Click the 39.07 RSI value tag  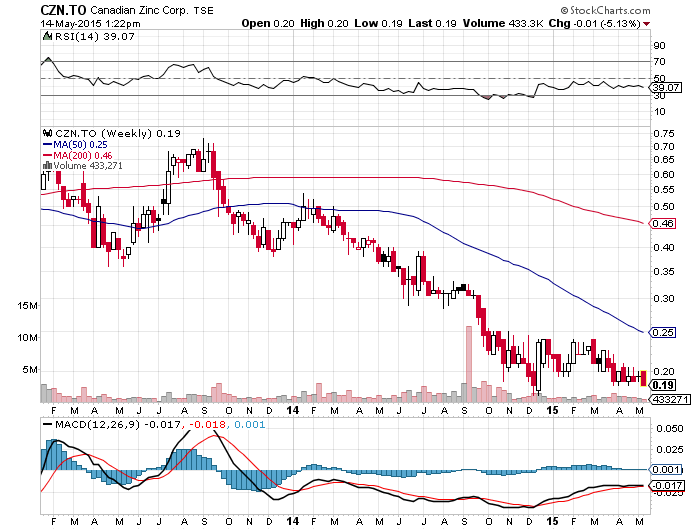664,88
